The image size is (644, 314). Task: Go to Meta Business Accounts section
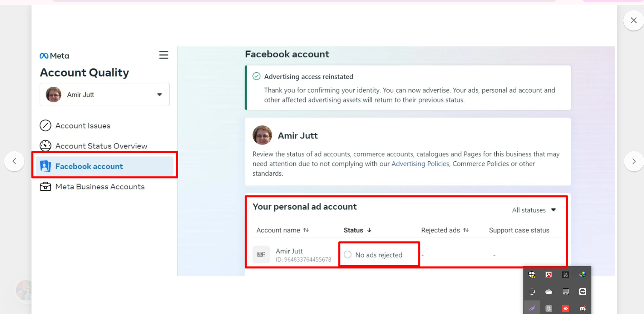[100, 187]
